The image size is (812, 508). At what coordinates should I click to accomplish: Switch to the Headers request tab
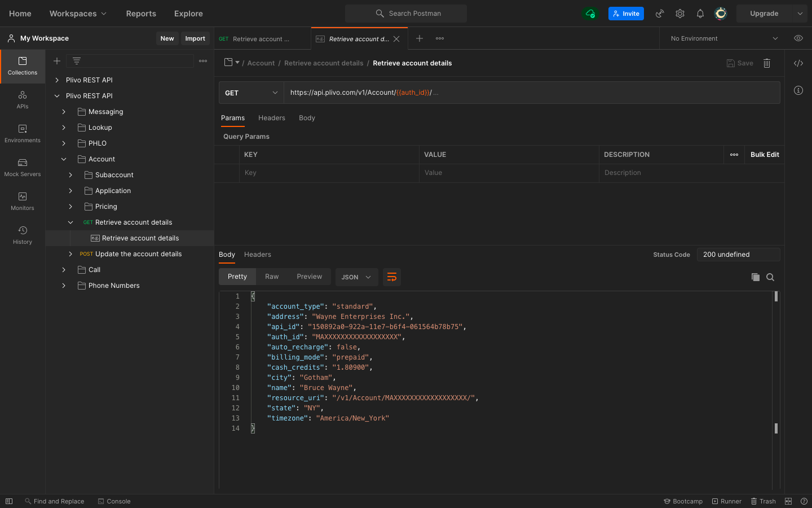point(272,118)
